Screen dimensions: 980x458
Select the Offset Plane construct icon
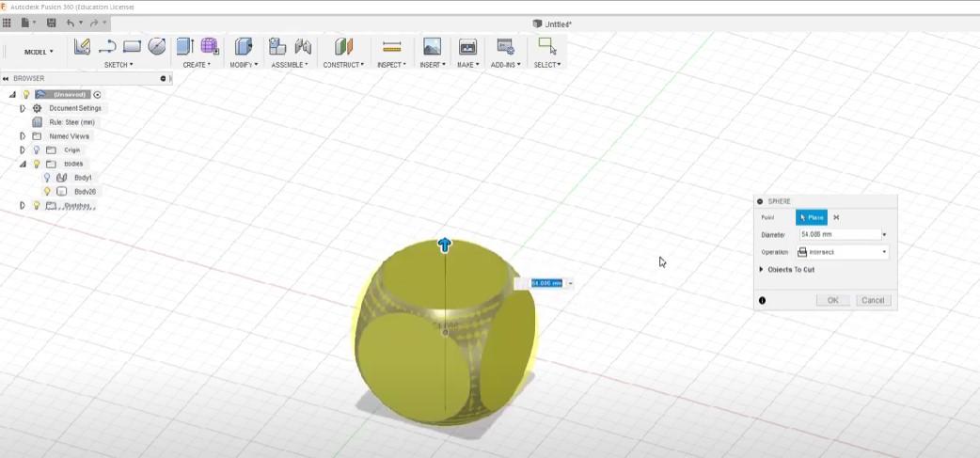tap(343, 47)
